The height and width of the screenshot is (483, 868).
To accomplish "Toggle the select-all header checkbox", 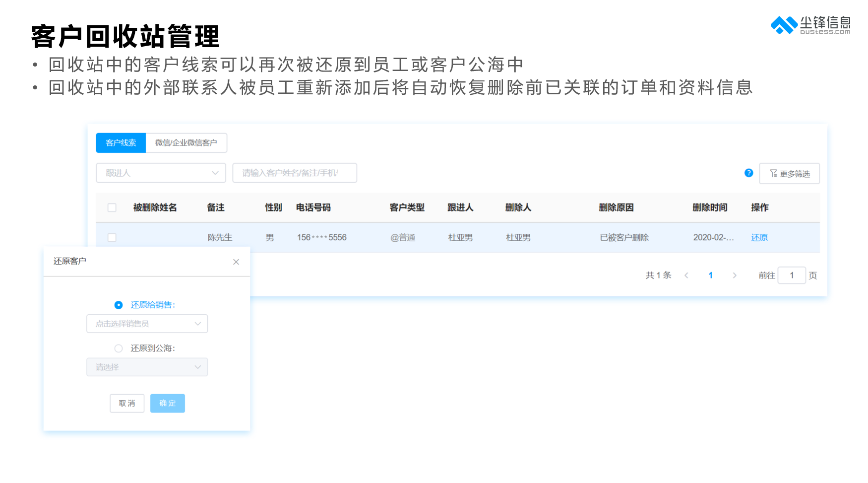I will coord(112,207).
